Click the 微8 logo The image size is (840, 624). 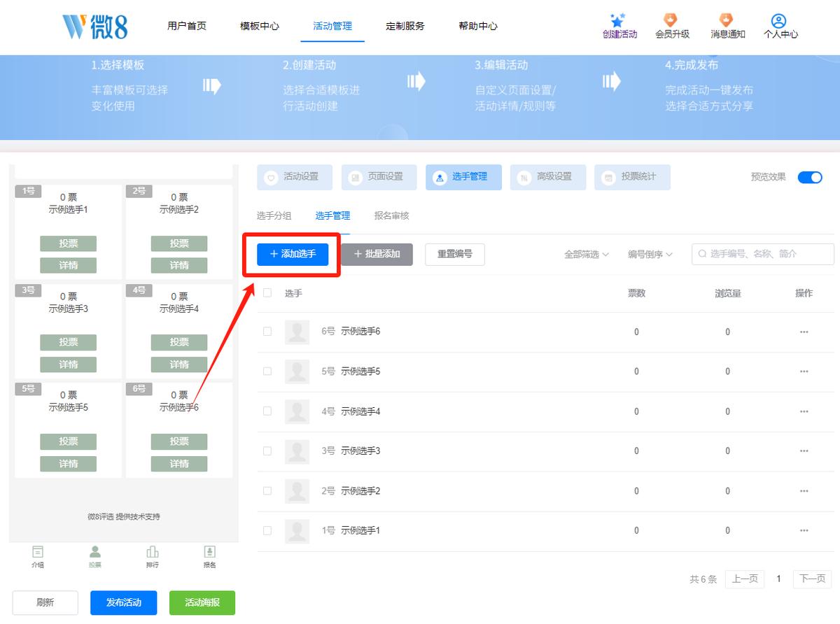pyautogui.click(x=95, y=26)
